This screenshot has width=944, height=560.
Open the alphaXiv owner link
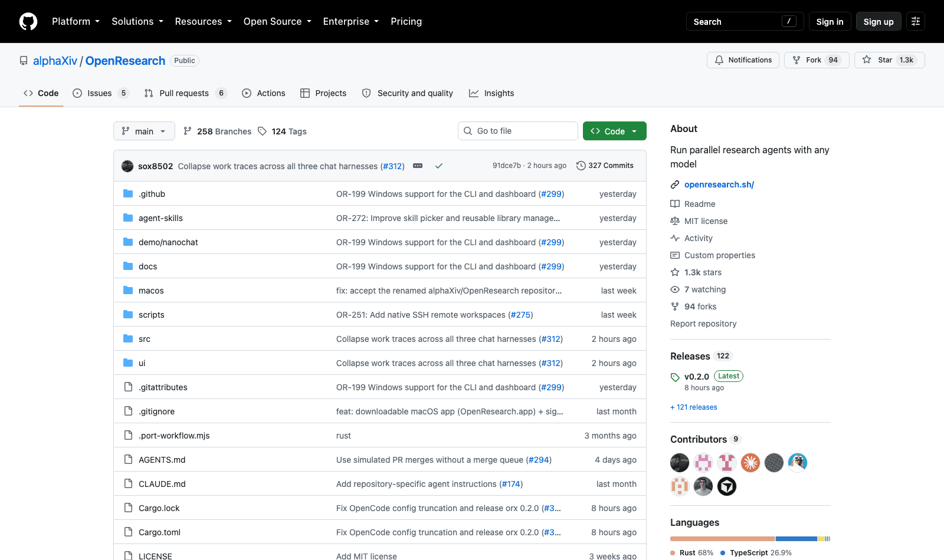click(x=55, y=61)
